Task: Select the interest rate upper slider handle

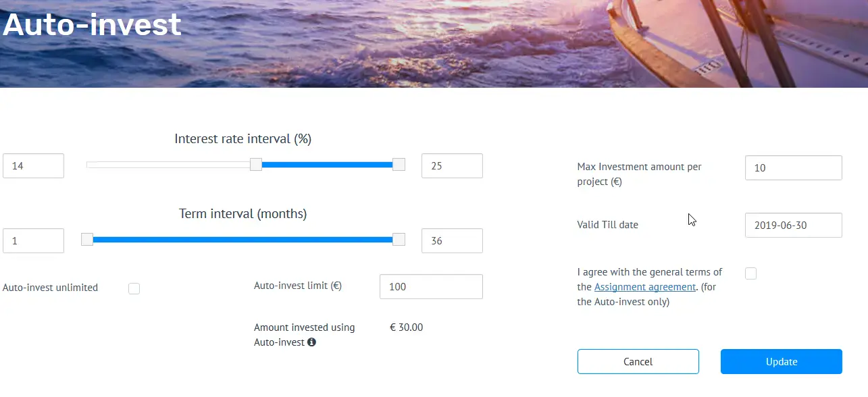Action: (x=399, y=165)
